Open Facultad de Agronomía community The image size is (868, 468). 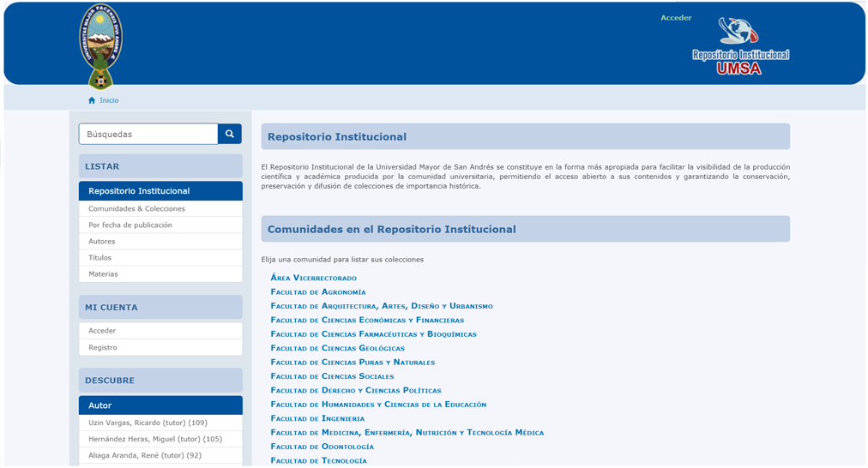click(x=318, y=292)
